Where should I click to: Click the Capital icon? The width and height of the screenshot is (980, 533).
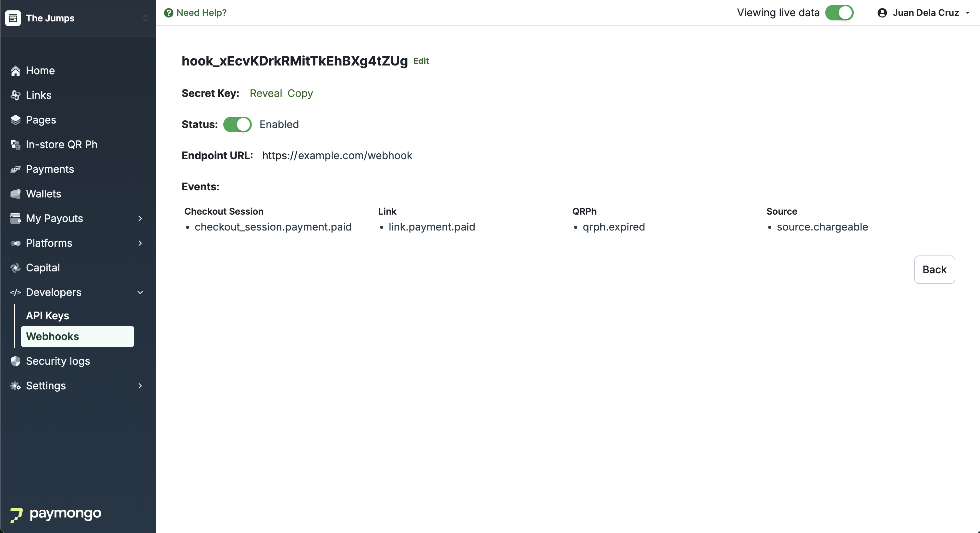[x=15, y=268]
